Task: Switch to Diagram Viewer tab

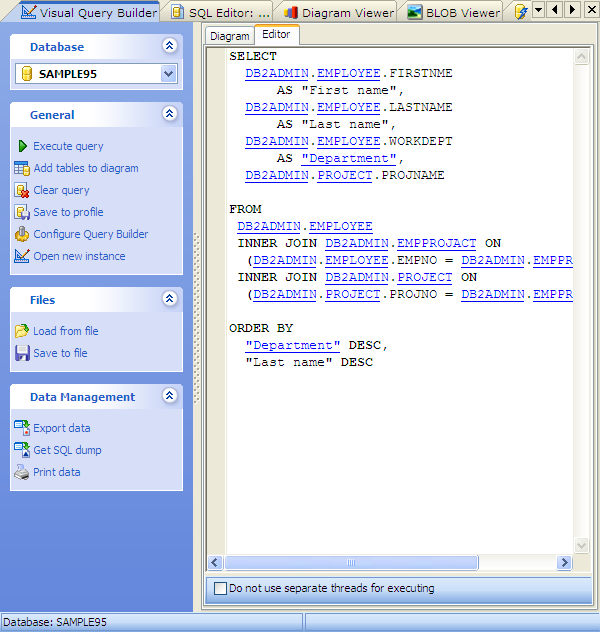Action: (338, 12)
